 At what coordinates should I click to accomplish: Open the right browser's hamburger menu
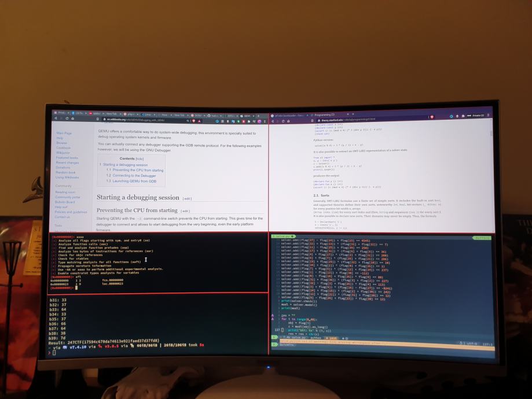pos(488,115)
